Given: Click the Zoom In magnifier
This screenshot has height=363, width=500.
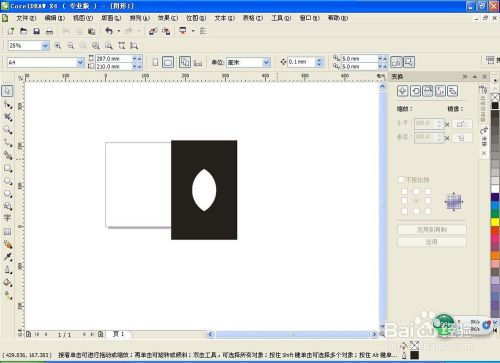Looking at the screenshot, I should pyautogui.click(x=58, y=46).
